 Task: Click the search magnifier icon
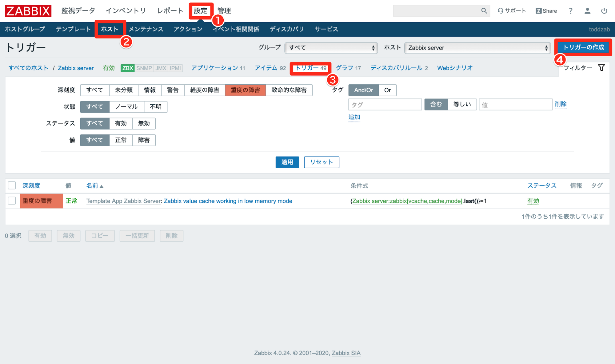484,11
